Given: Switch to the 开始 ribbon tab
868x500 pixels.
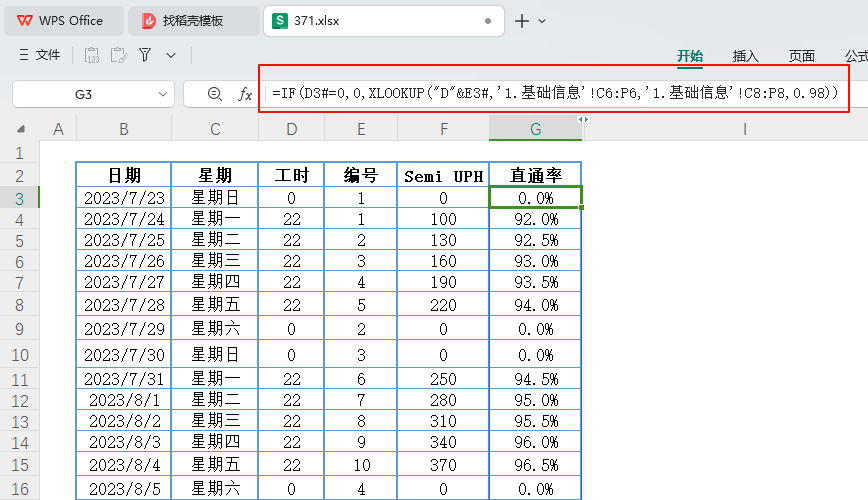Looking at the screenshot, I should (690, 56).
